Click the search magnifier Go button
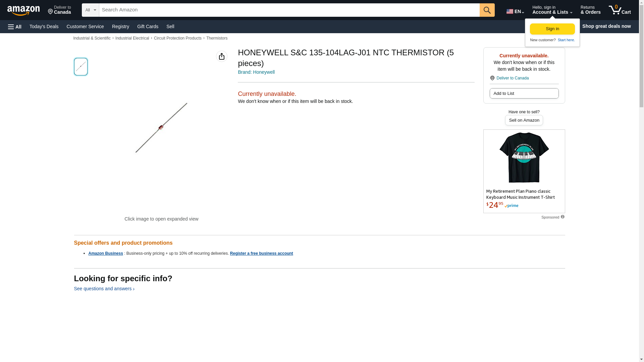 coord(487,10)
